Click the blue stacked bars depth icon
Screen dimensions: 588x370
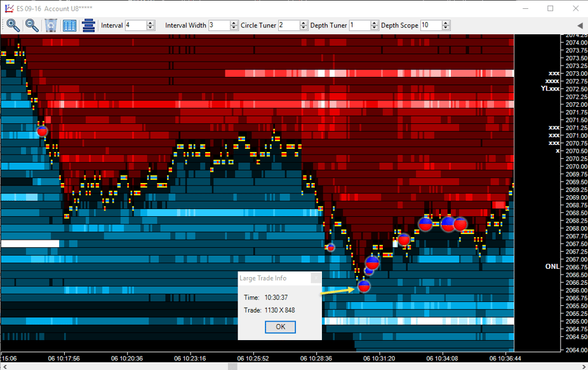88,25
